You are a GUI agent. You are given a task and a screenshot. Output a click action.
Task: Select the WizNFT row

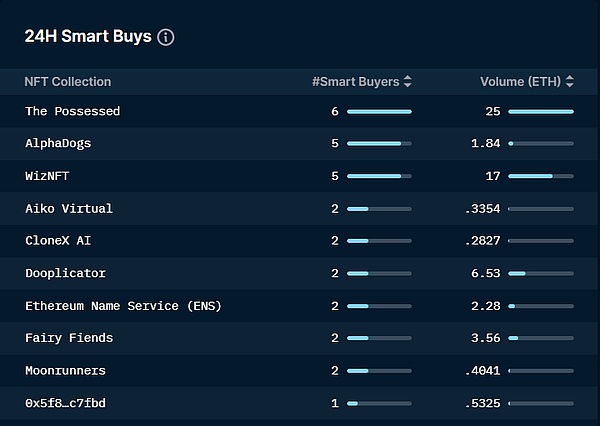300,176
